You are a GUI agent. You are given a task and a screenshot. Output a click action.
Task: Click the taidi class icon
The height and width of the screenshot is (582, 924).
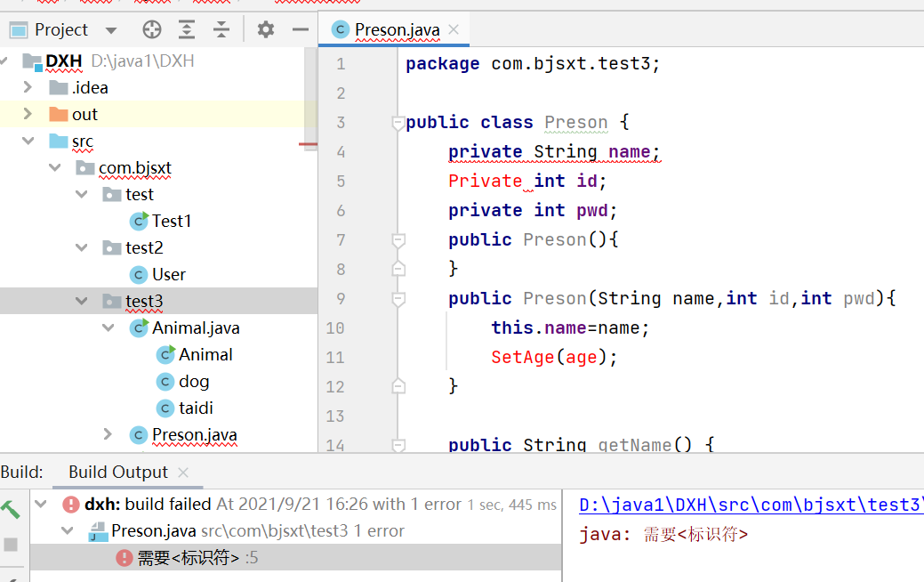click(x=165, y=408)
